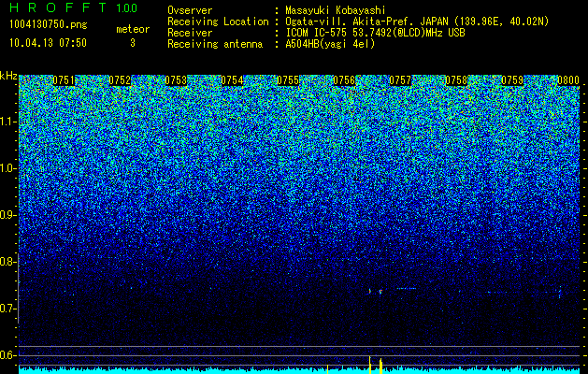This screenshot has height=374, width=588.
Task: Click the 0754 time marker
Action: tap(232, 80)
